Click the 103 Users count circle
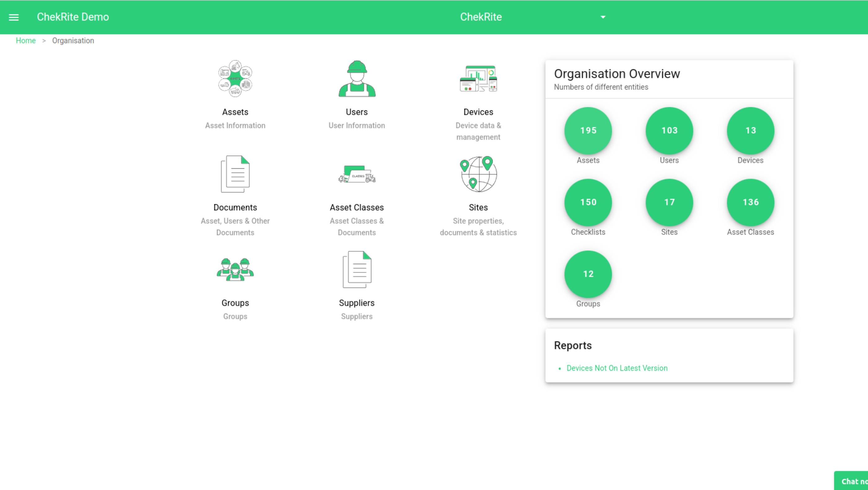This screenshot has height=490, width=868. click(x=669, y=131)
